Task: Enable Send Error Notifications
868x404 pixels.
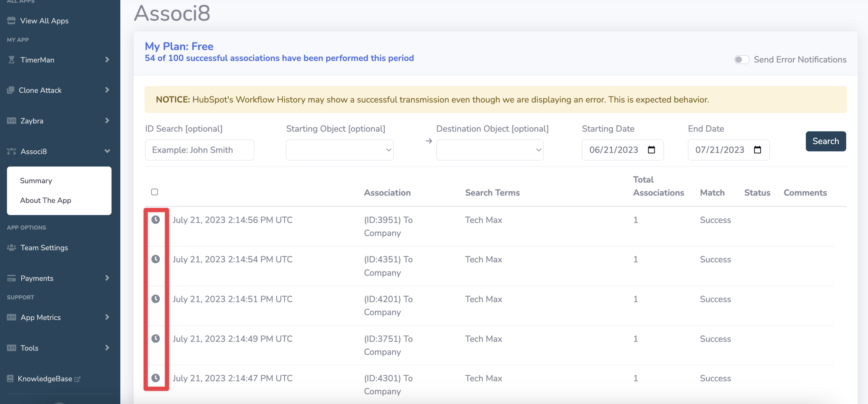Action: pos(742,60)
